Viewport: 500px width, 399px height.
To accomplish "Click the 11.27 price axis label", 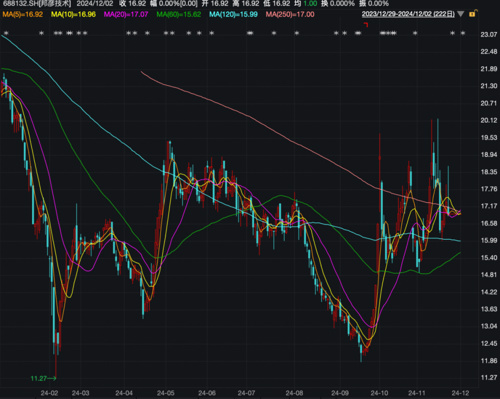I will point(489,377).
